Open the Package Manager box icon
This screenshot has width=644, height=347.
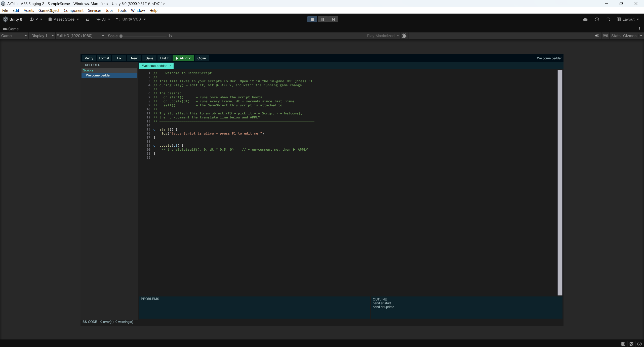coord(88,19)
